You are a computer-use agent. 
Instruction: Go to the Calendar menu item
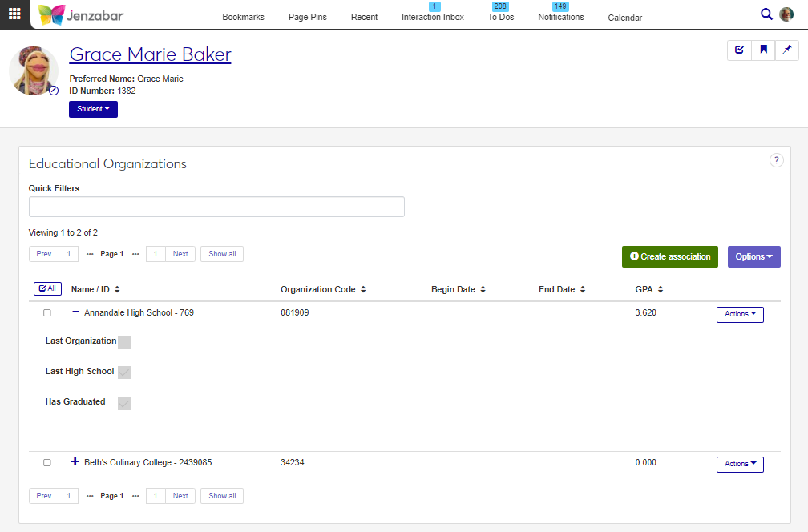tap(624, 18)
